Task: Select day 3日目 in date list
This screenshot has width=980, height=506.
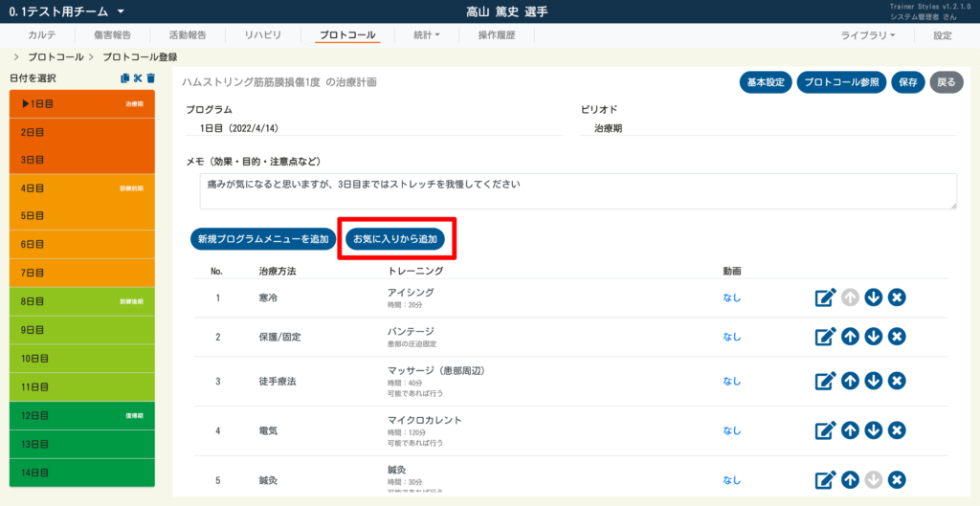Action: [x=82, y=160]
